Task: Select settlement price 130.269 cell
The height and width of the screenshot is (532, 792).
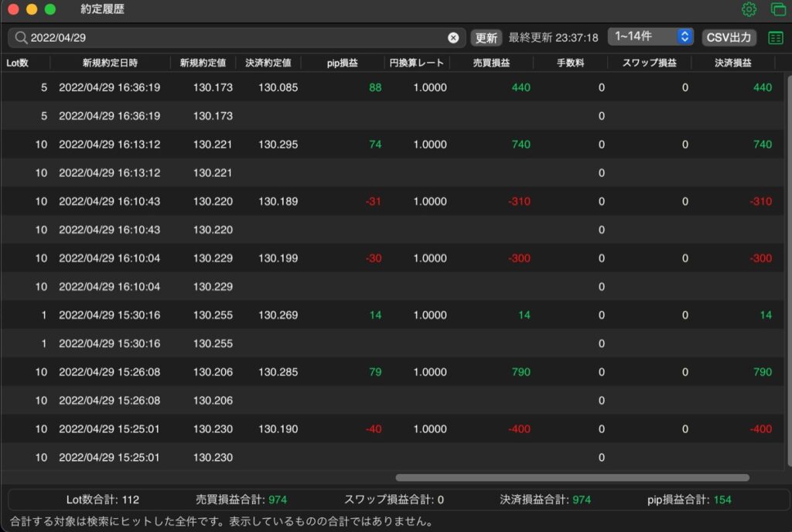Action: pyautogui.click(x=278, y=315)
